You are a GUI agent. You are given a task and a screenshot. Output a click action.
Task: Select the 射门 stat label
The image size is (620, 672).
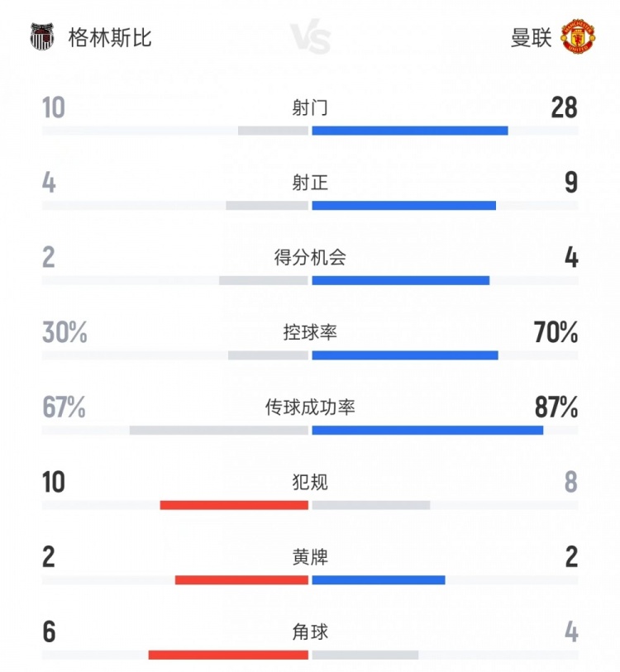[310, 107]
